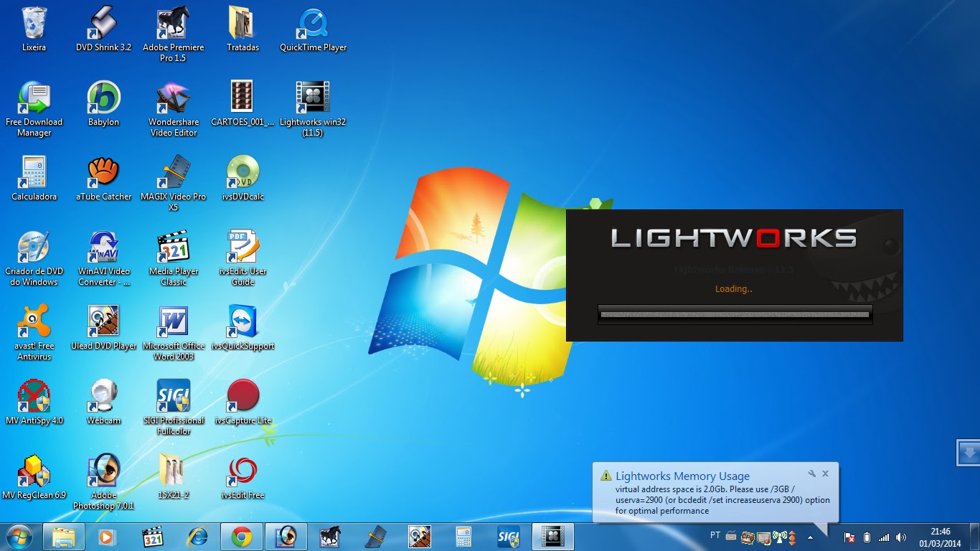This screenshot has height=551, width=980.
Task: Click the "Lightworks Memory Usage" balloon title
Action: click(682, 476)
